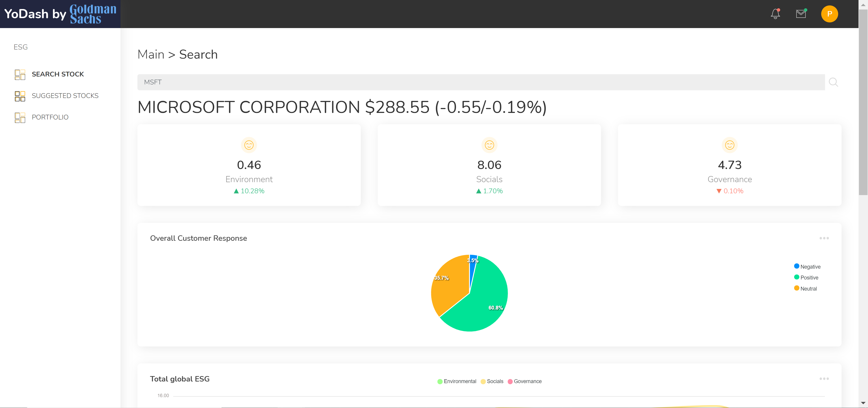Expand Total global ESG options menu
The height and width of the screenshot is (408, 868).
point(824,379)
